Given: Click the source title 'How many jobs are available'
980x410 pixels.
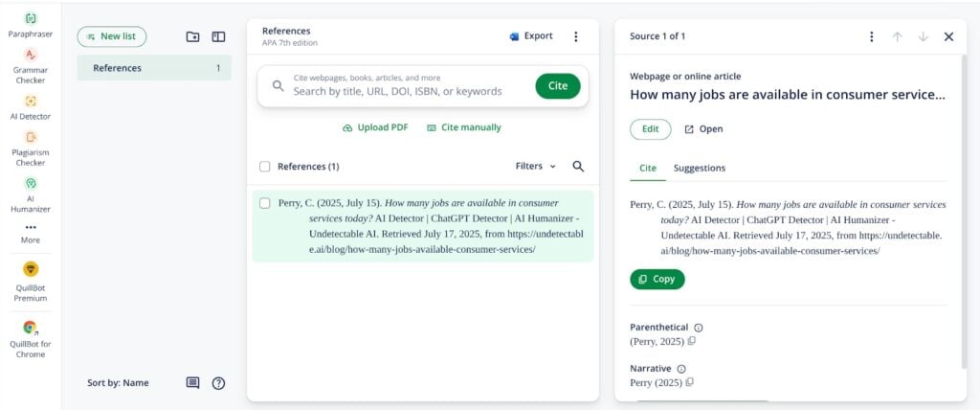Looking at the screenshot, I should pos(788,95).
